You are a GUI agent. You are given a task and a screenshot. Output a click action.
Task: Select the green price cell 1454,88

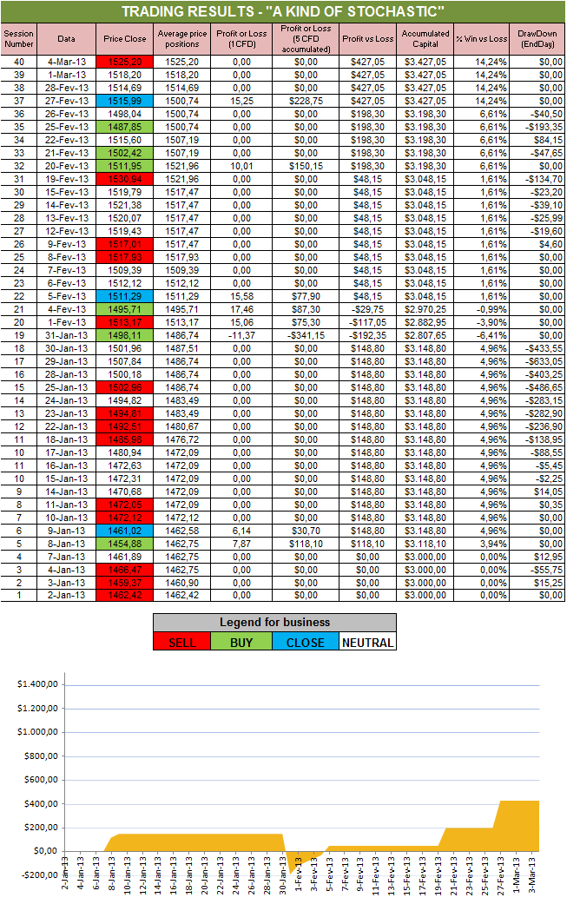(125, 544)
